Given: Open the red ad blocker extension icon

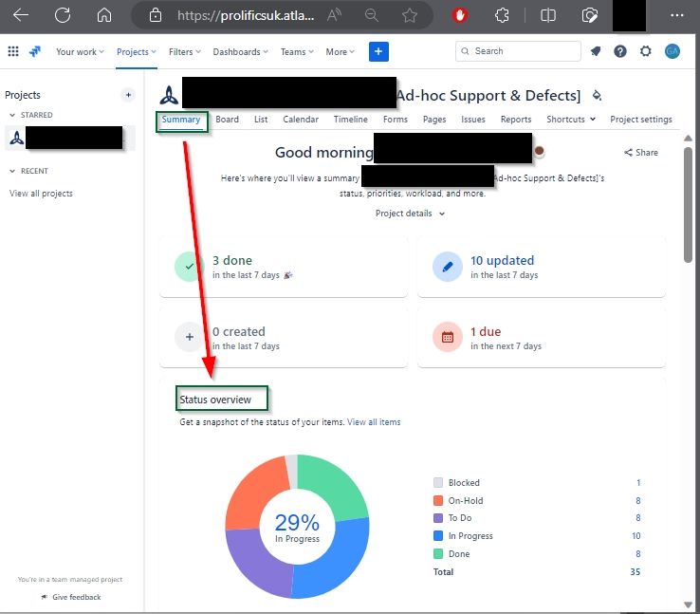Looking at the screenshot, I should click(459, 15).
